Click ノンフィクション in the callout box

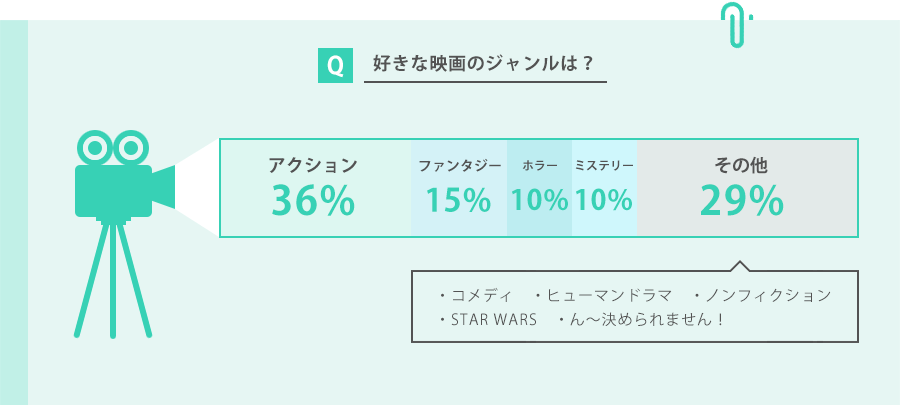click(768, 296)
